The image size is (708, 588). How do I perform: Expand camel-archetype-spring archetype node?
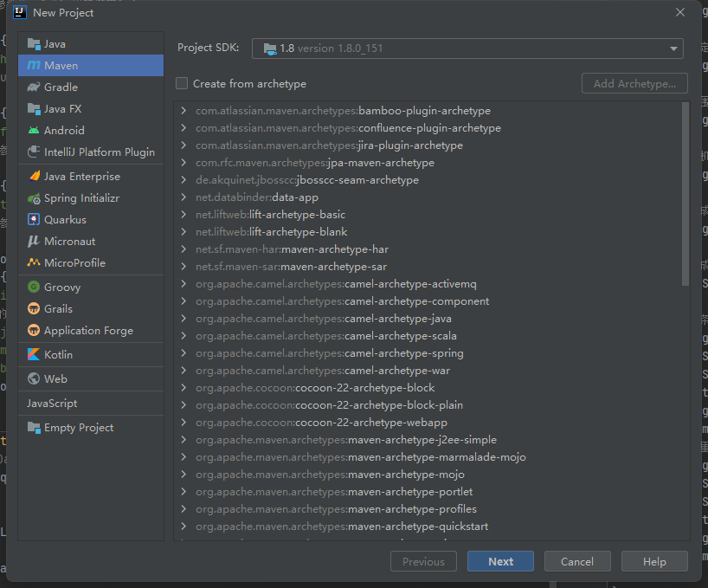click(x=183, y=353)
